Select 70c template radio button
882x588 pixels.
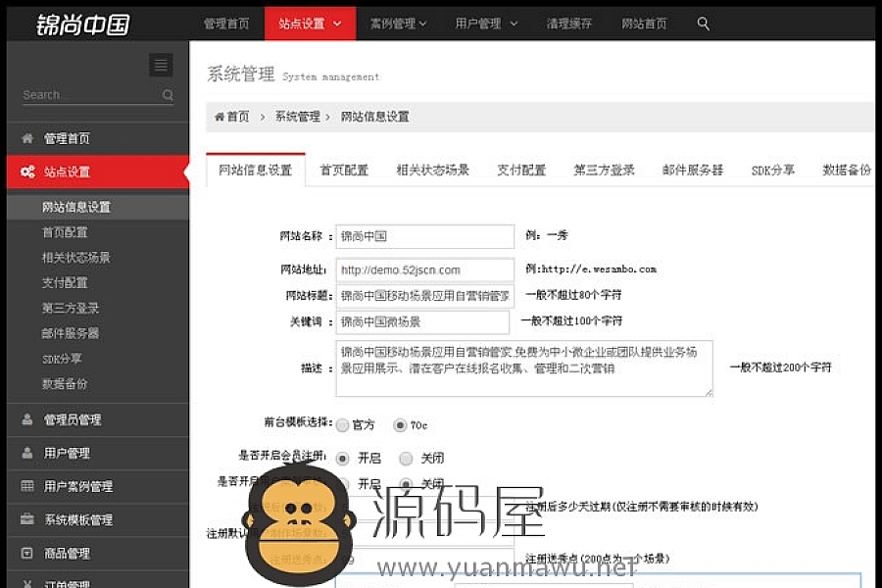tap(400, 425)
